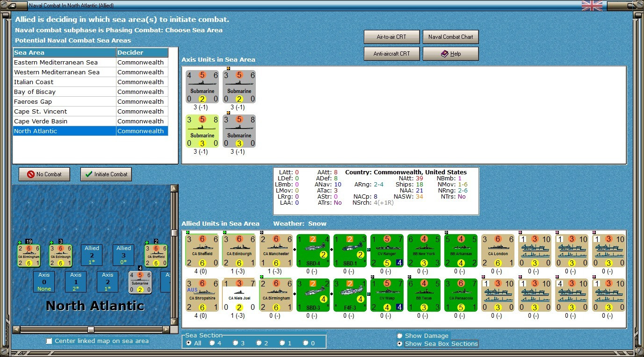Select the SBD-1 aircraft counter
This screenshot has height=357, width=644.
[350, 250]
